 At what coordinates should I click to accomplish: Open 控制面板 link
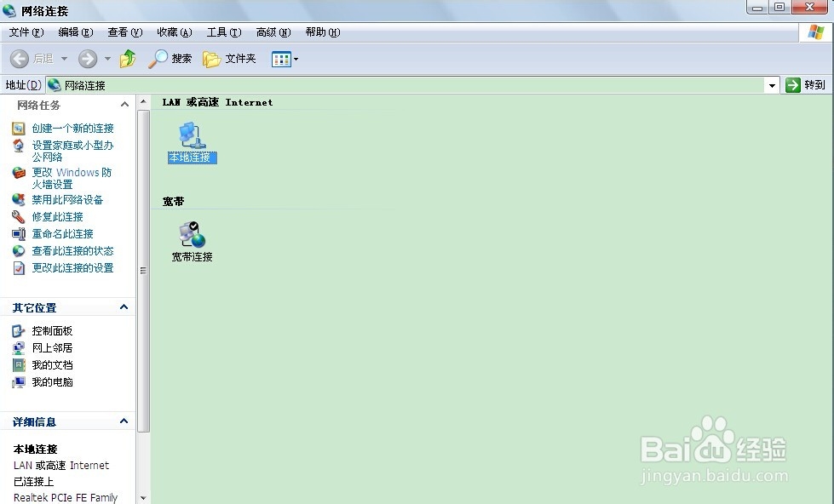pyautogui.click(x=52, y=331)
